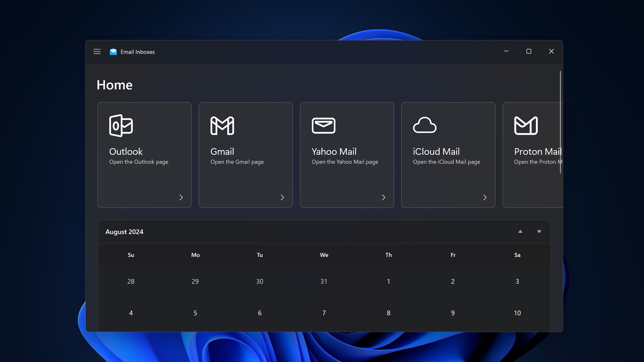644x362 pixels.
Task: Click the Gmail M icon
Action: [x=222, y=125]
